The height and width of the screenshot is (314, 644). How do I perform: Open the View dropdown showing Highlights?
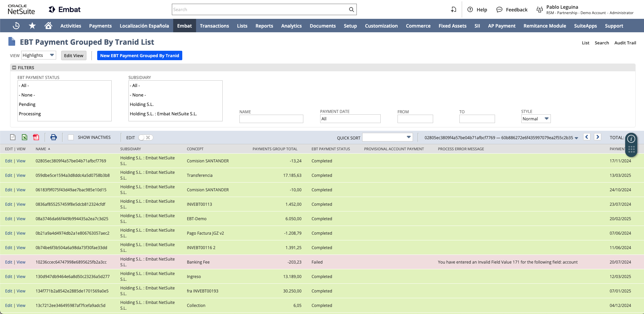tap(39, 55)
